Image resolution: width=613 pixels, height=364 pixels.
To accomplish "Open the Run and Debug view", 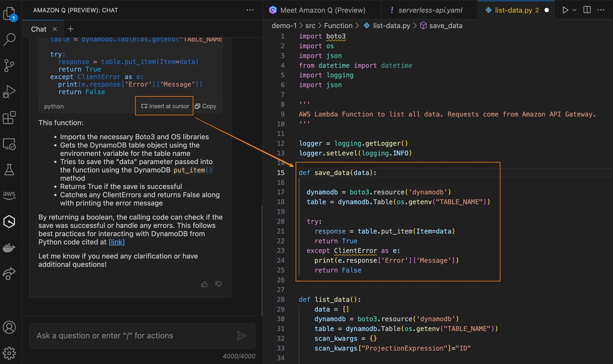I will point(10,91).
